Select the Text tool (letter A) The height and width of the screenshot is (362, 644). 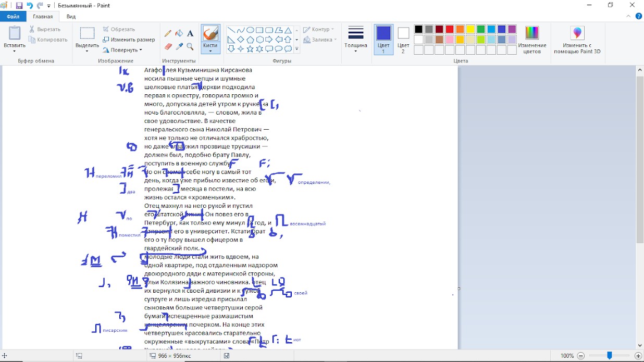[x=190, y=33]
